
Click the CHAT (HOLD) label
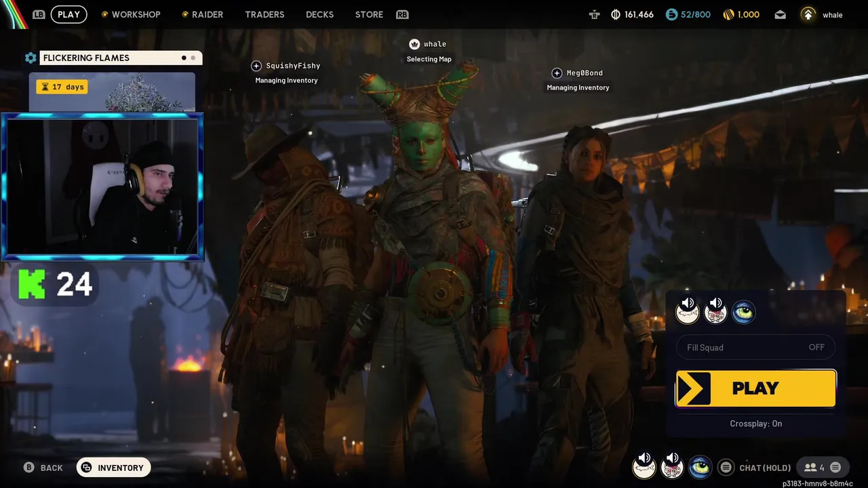765,468
